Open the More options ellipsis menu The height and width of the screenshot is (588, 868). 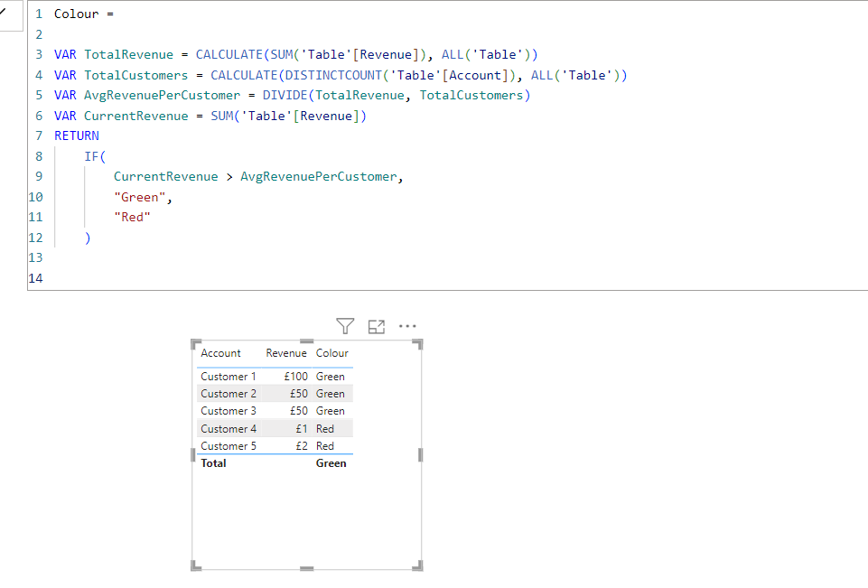pyautogui.click(x=407, y=326)
